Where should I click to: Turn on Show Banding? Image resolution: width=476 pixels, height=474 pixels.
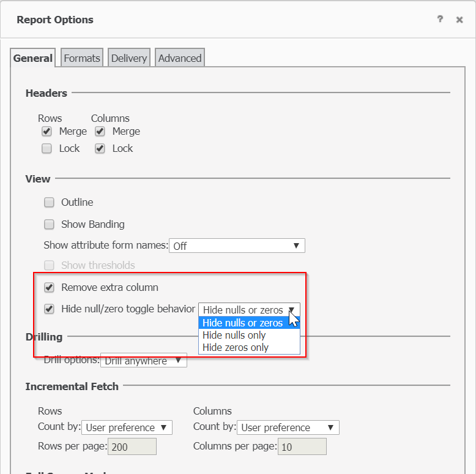49,224
